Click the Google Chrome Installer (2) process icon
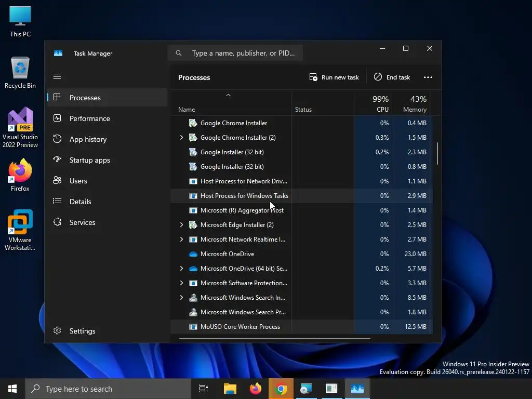Image resolution: width=532 pixels, height=399 pixels. click(x=193, y=137)
